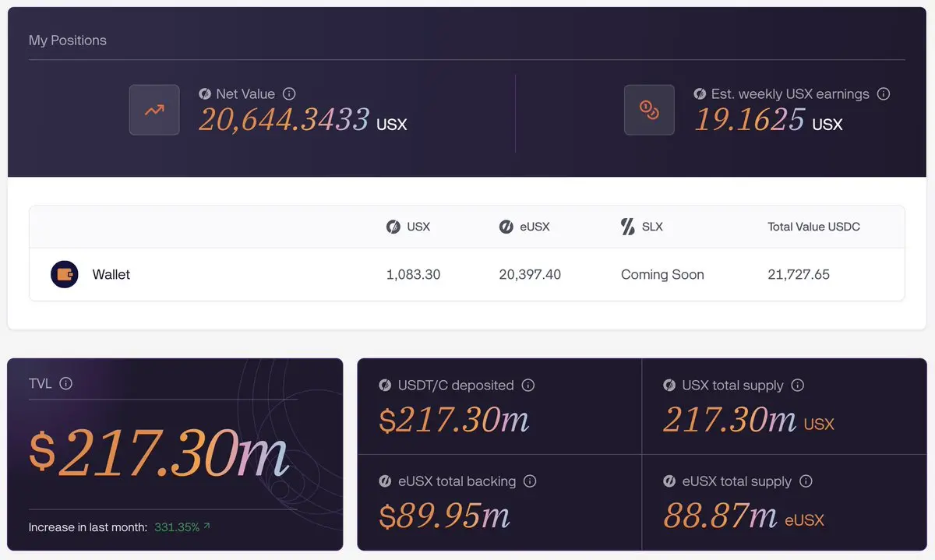The width and height of the screenshot is (935, 560).
Task: Click the token icon before eUSX total supply
Action: tap(669, 481)
